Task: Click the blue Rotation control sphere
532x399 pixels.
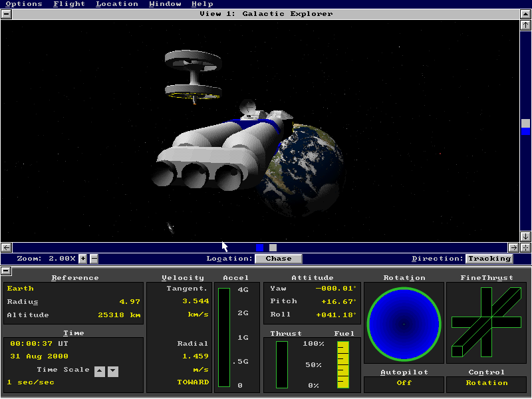Action: 404,324
